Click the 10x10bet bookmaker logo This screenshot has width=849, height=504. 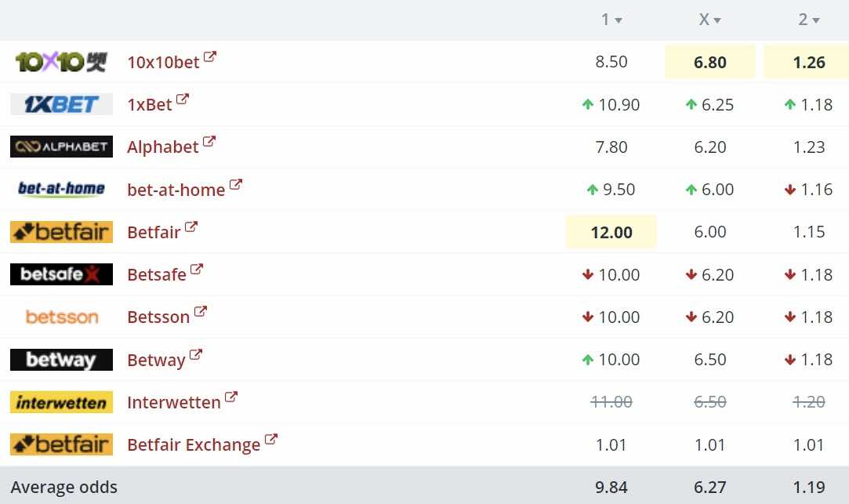coord(61,62)
